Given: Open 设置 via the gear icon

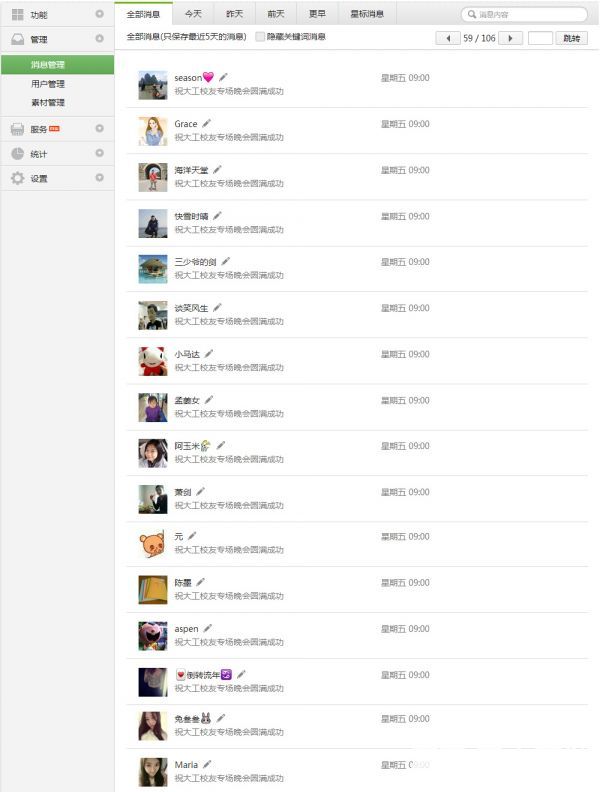Looking at the screenshot, I should point(18,178).
